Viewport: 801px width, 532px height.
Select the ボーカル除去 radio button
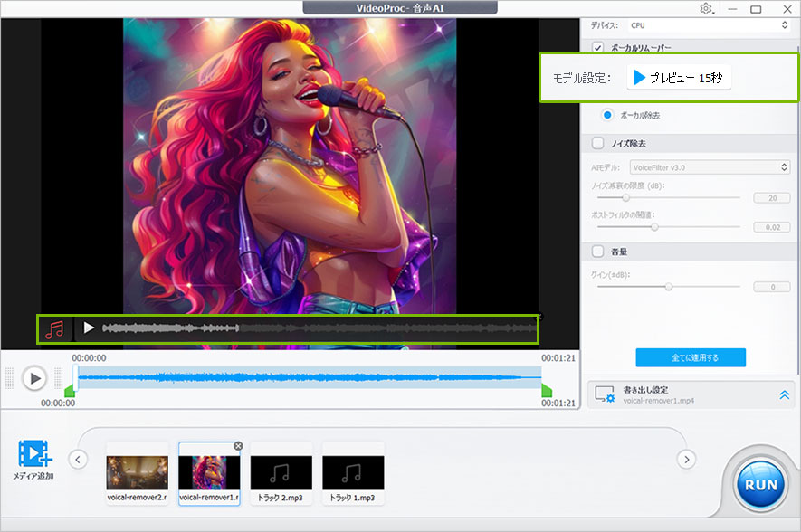point(607,115)
